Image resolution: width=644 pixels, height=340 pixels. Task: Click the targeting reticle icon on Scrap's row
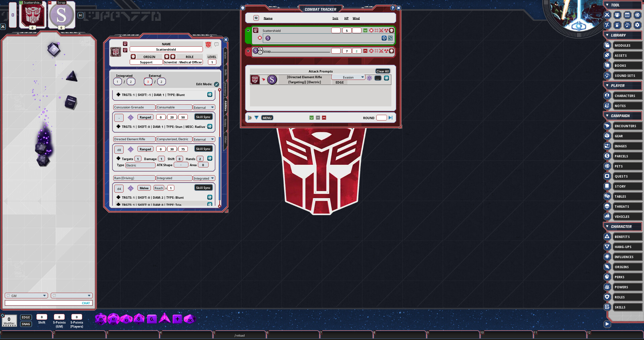coord(371,51)
